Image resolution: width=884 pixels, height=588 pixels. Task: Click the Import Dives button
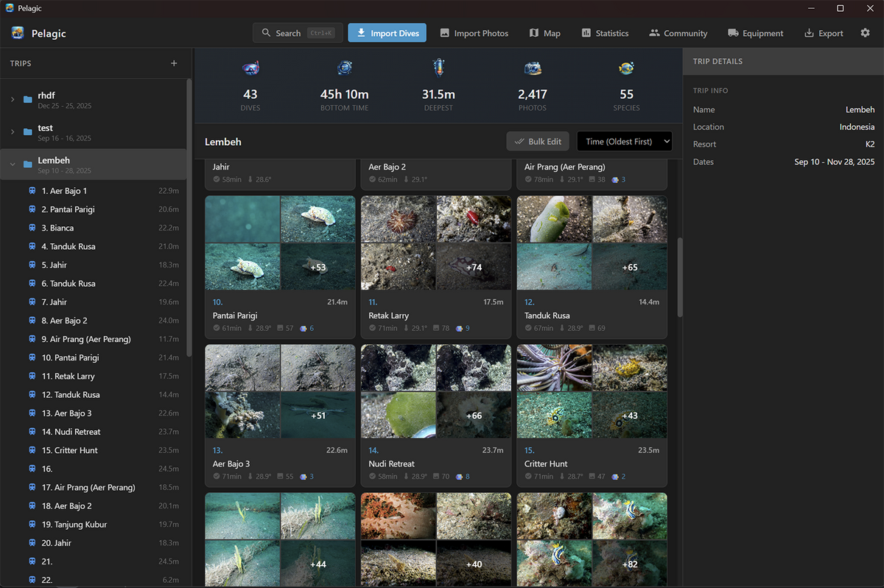(x=387, y=33)
